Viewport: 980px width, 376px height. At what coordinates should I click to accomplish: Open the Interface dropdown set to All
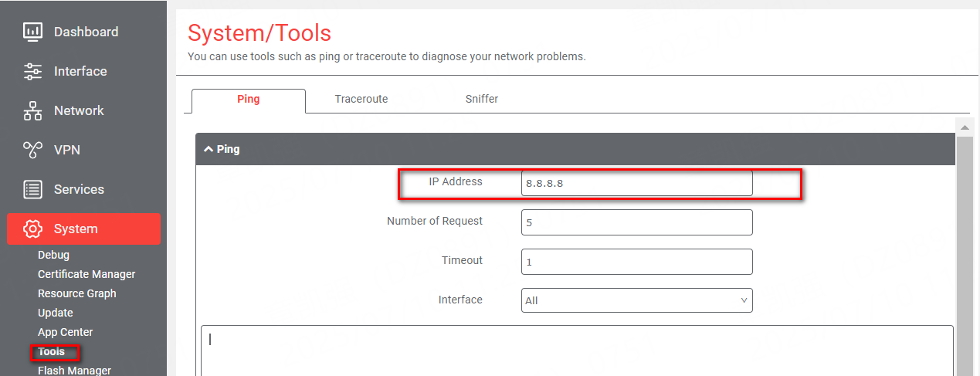click(637, 300)
